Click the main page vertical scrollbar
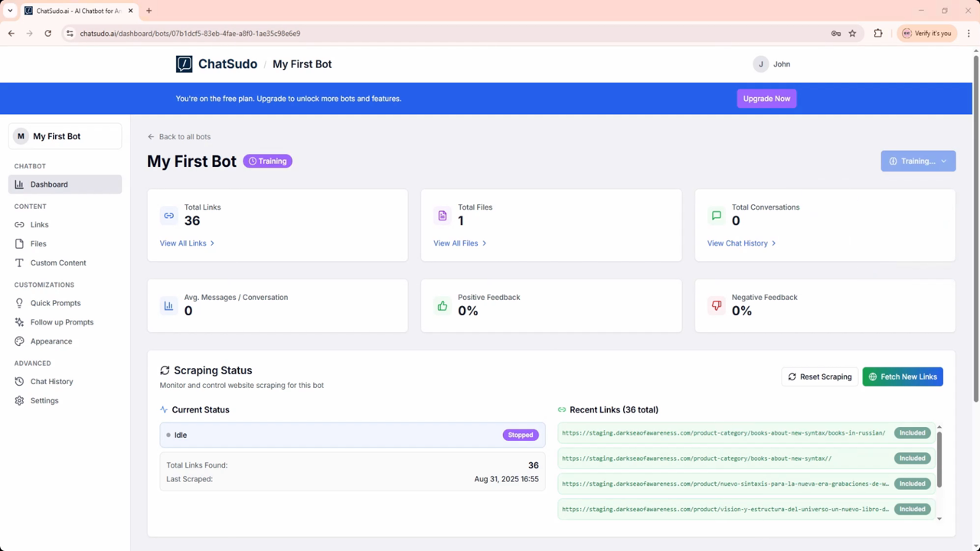980x551 pixels. (x=976, y=228)
